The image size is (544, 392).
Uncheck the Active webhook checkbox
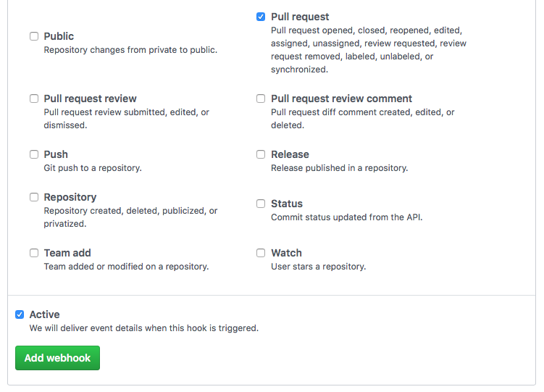pos(20,314)
